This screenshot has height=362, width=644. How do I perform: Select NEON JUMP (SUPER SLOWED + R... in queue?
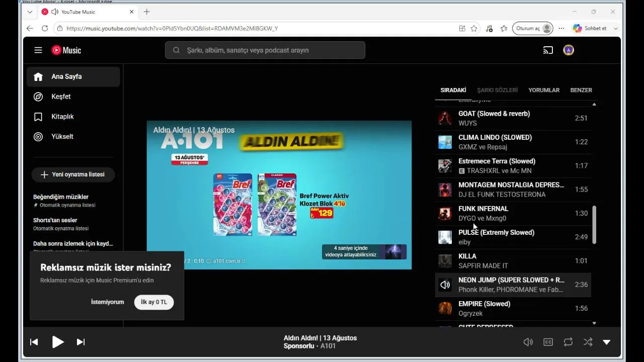click(513, 285)
